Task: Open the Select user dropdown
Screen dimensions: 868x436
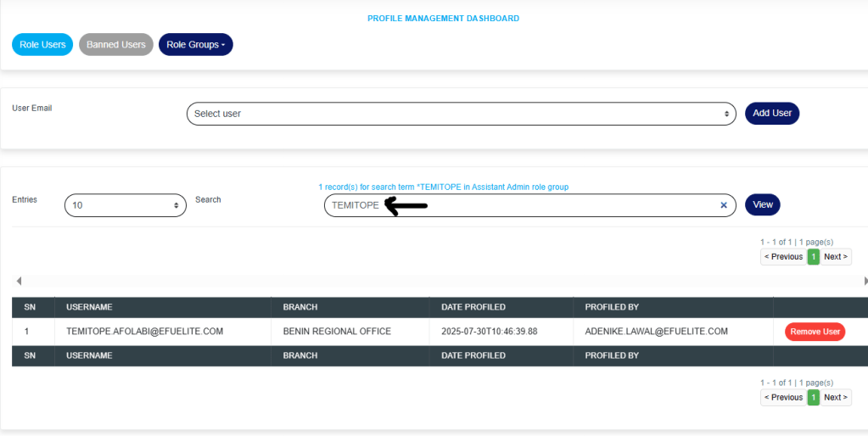Action: tap(461, 114)
